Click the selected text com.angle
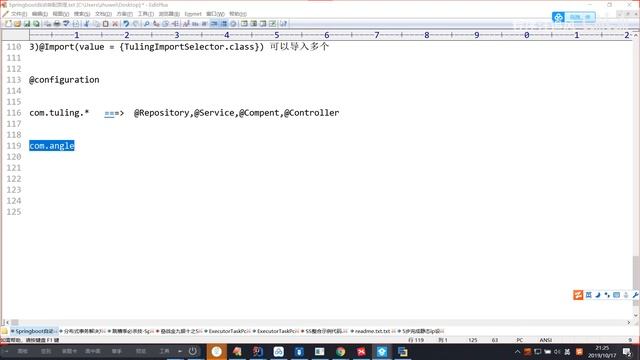The height and width of the screenshot is (360, 640). pos(52,146)
